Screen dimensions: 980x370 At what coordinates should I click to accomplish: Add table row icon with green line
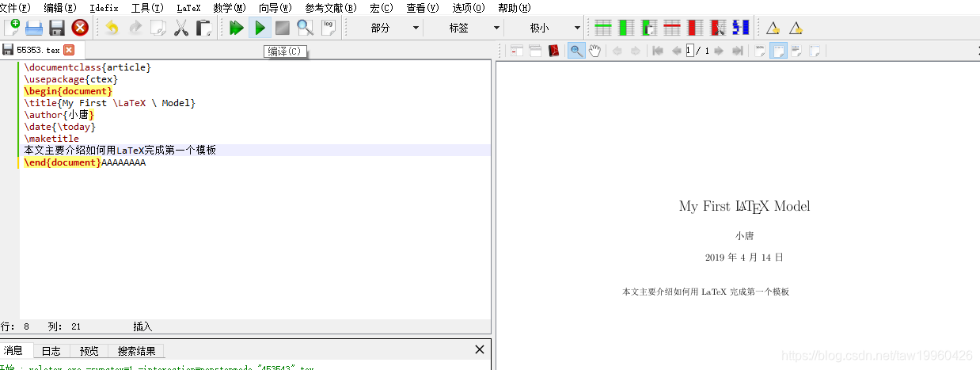point(603,28)
